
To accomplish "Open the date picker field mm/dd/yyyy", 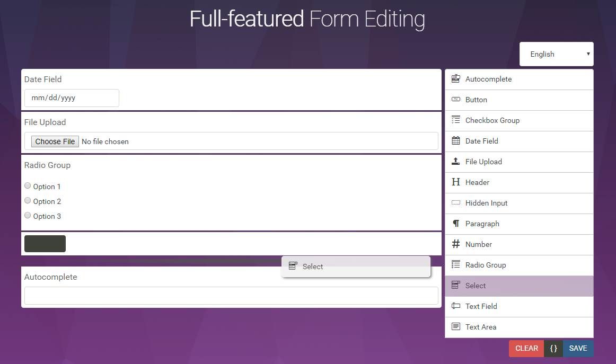I will pyautogui.click(x=72, y=98).
